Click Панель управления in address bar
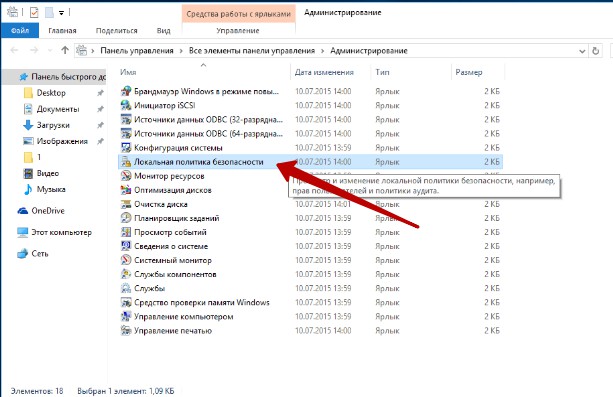Viewport: 613px width, 397px height. pyautogui.click(x=137, y=51)
